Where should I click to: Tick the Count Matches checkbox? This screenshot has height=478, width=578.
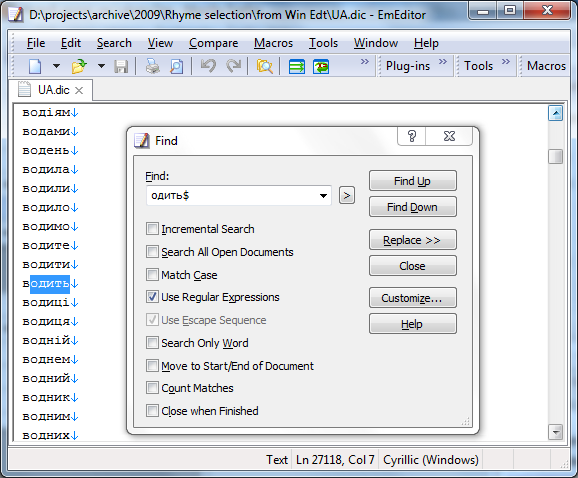pyautogui.click(x=152, y=388)
